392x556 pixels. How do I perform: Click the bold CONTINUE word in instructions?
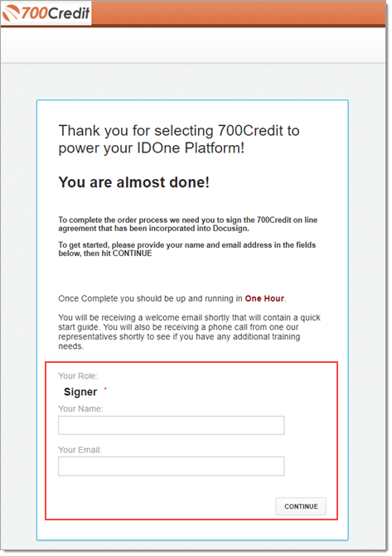pyautogui.click(x=132, y=254)
